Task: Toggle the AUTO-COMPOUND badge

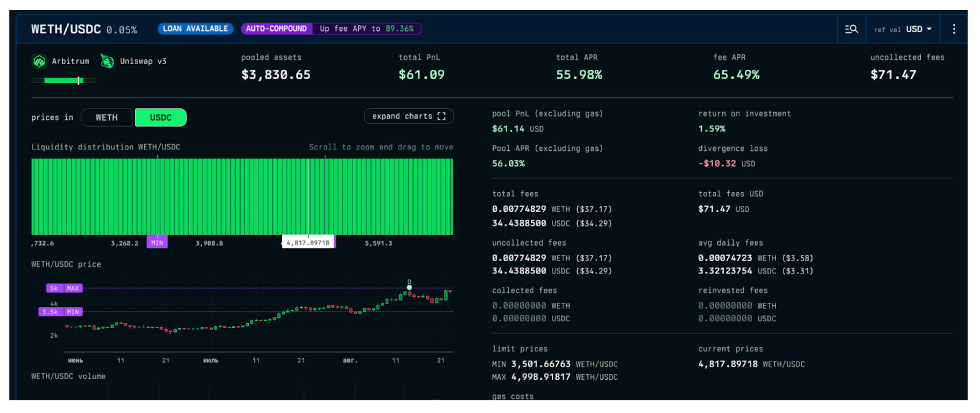Action: (x=276, y=29)
